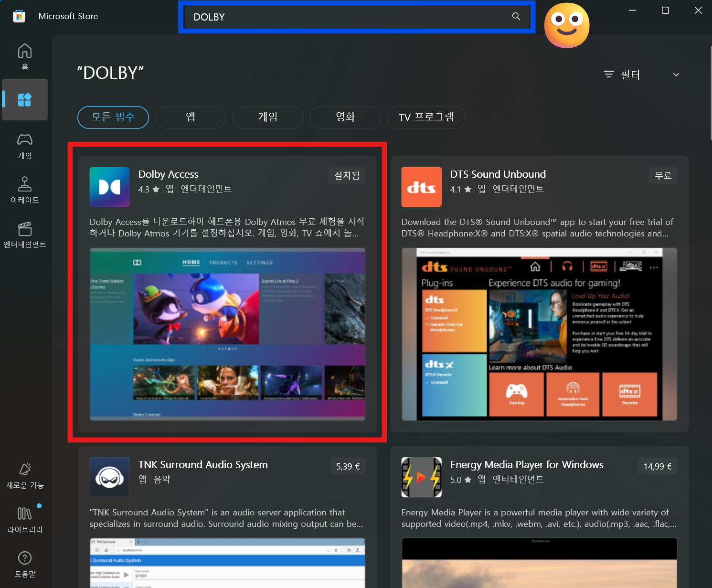The height and width of the screenshot is (588, 712).
Task: Open the Dolby Access screenshot thumbnail
Action: 227,334
